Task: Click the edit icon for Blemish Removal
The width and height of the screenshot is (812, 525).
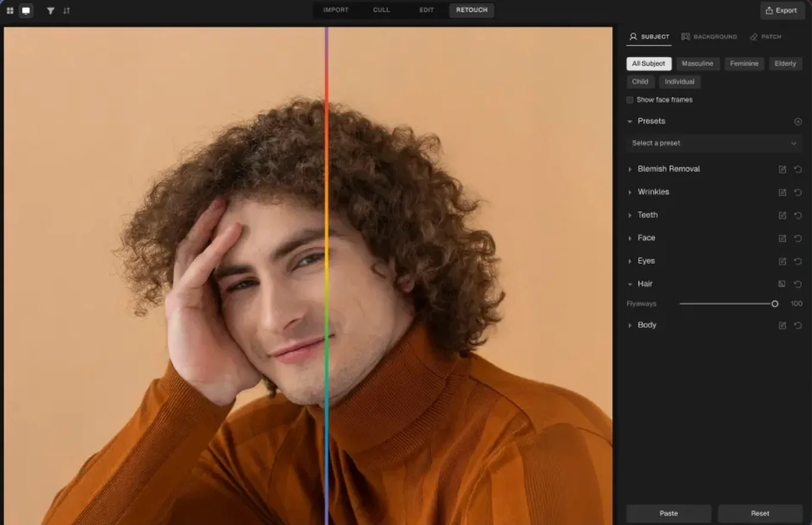Action: (x=782, y=169)
